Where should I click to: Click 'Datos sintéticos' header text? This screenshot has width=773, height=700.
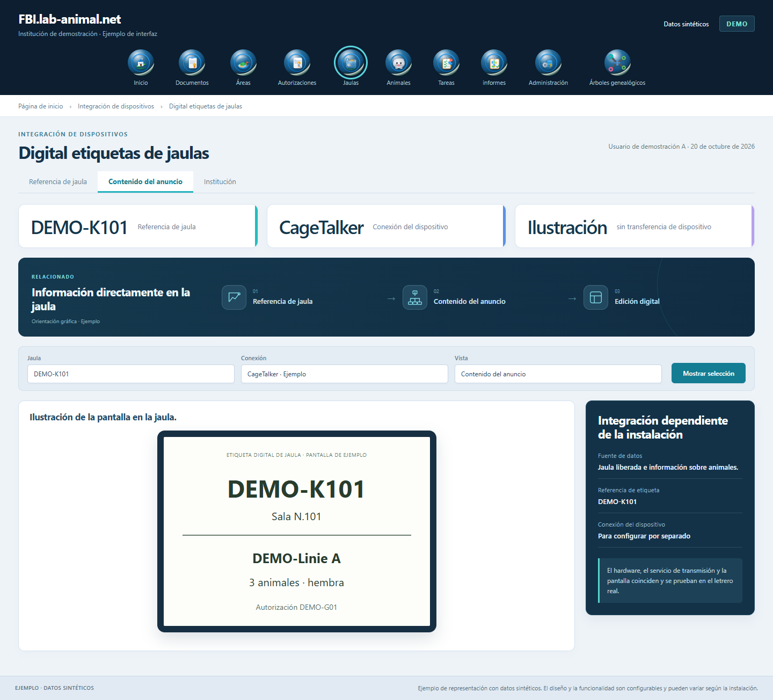point(686,24)
